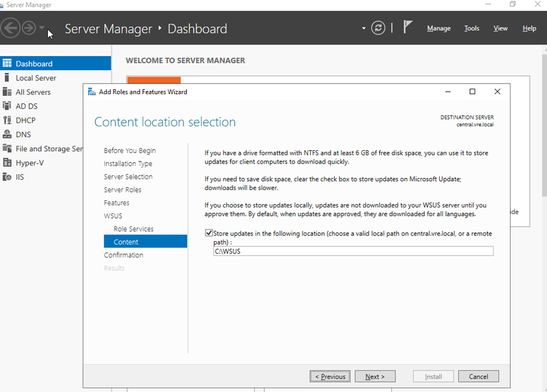This screenshot has height=392, width=547.
Task: Expand the navigation history dropdown arrow
Action: click(42, 28)
